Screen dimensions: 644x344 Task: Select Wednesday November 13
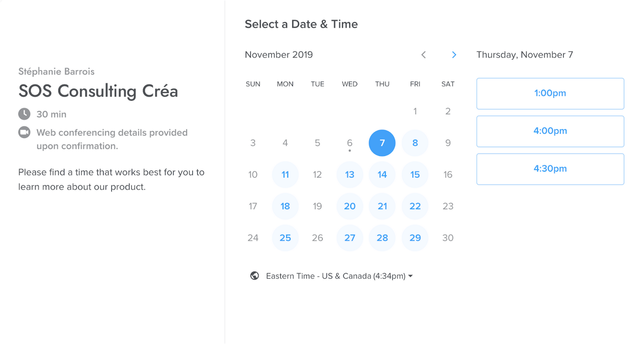(x=350, y=174)
